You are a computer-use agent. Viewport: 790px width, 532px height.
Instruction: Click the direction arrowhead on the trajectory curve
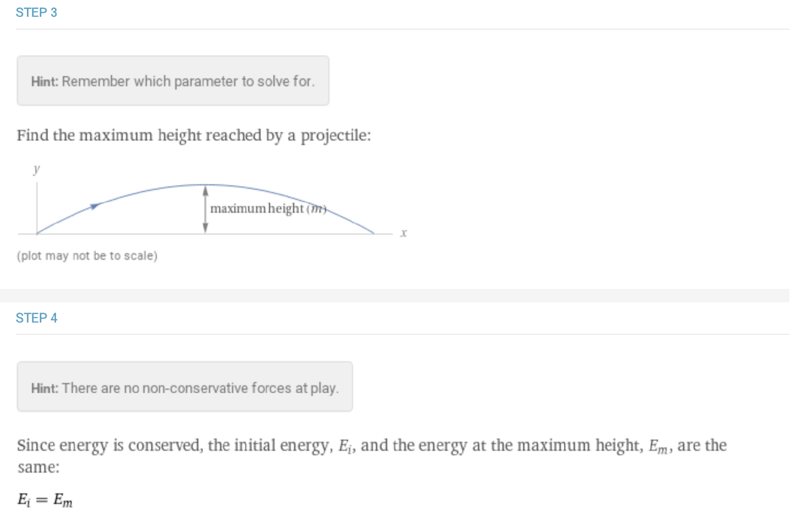pos(95,207)
